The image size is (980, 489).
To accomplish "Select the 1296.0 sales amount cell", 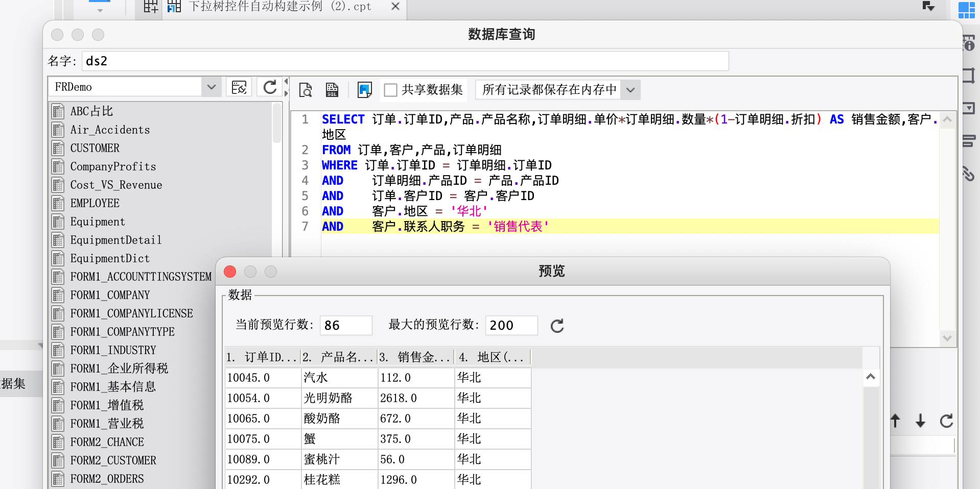I will tap(416, 480).
